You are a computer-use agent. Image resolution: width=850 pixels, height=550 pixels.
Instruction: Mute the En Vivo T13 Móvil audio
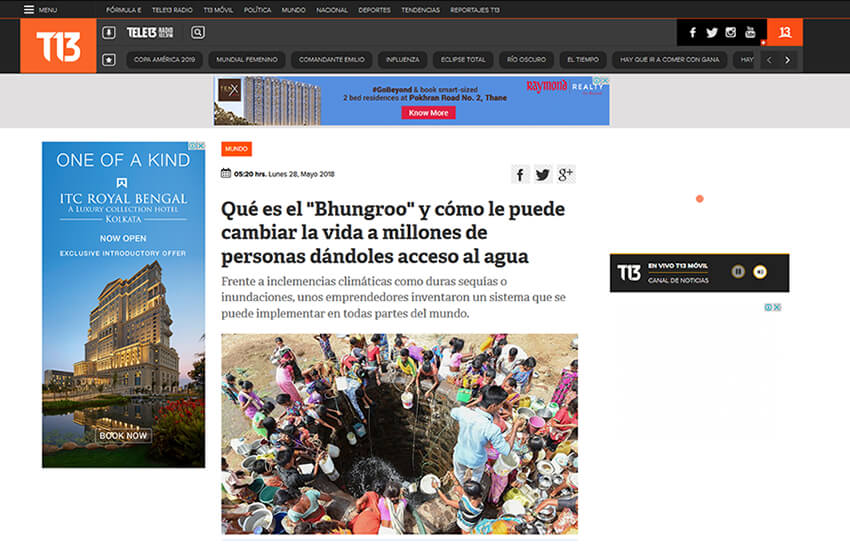point(760,272)
